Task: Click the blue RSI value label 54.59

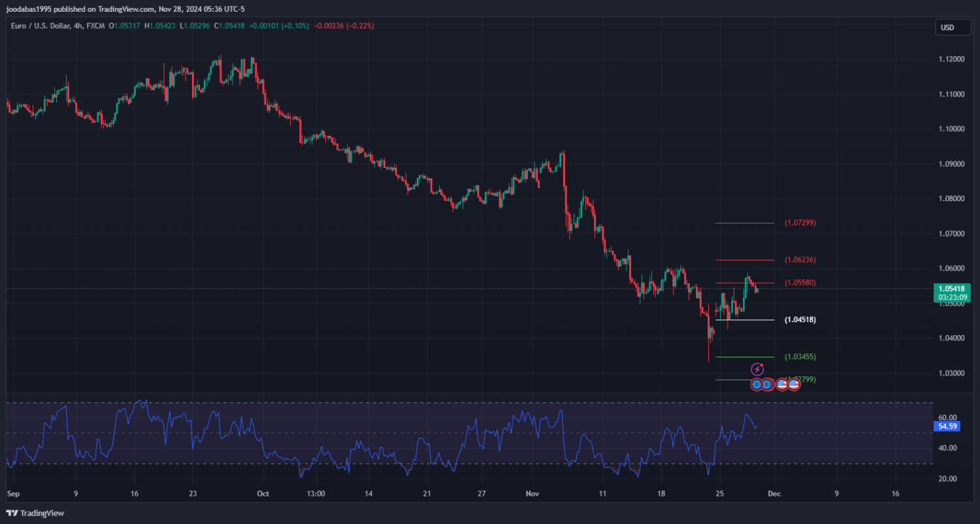Action: (x=948, y=427)
